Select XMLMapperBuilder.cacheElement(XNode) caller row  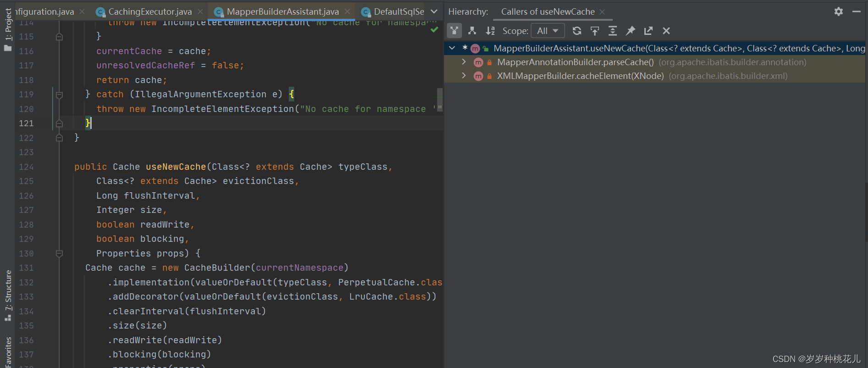pos(655,76)
